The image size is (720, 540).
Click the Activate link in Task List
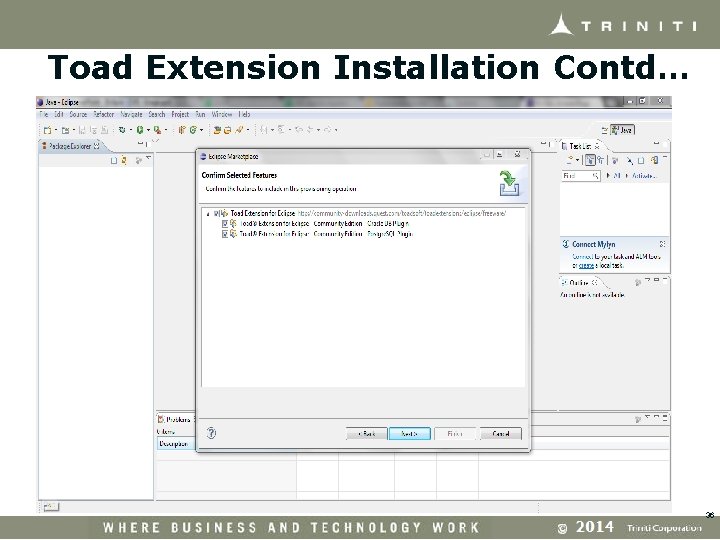pos(644,176)
